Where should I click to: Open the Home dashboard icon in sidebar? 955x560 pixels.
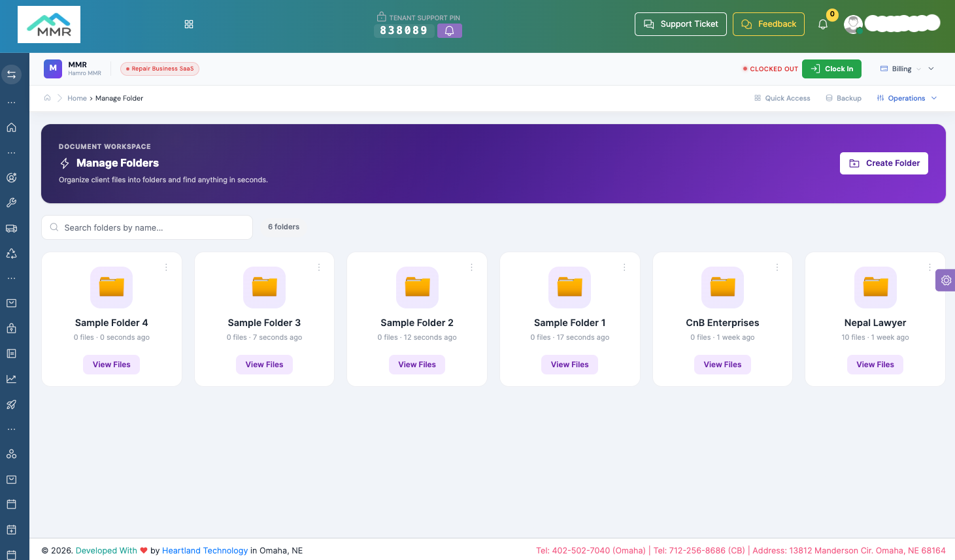[x=11, y=127]
